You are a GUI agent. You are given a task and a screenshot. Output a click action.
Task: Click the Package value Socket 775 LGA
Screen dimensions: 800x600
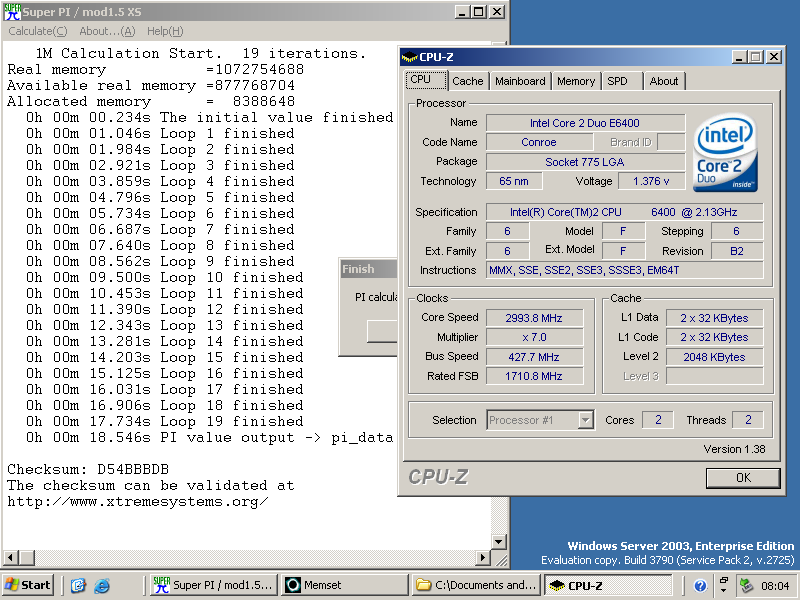tap(585, 162)
